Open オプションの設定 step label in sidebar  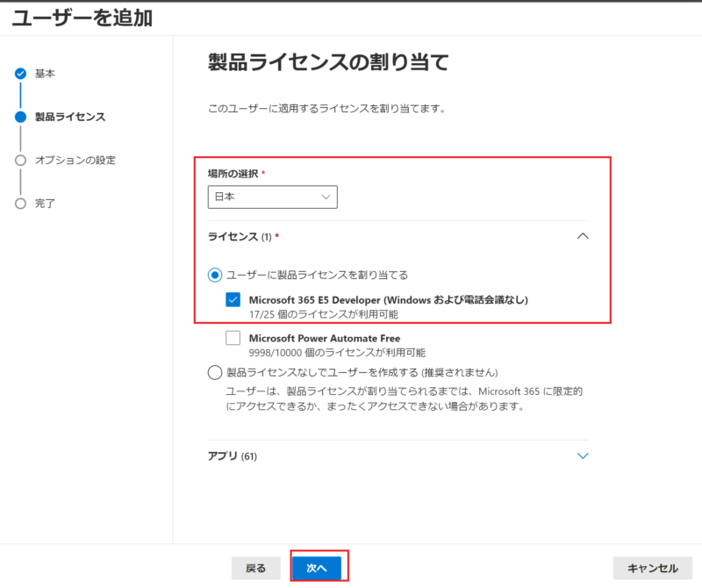(x=75, y=161)
